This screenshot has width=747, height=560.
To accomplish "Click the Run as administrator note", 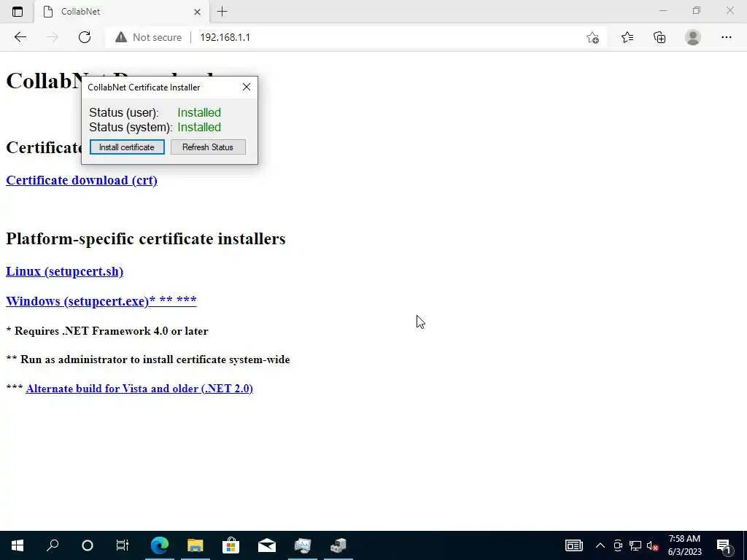I will [148, 359].
